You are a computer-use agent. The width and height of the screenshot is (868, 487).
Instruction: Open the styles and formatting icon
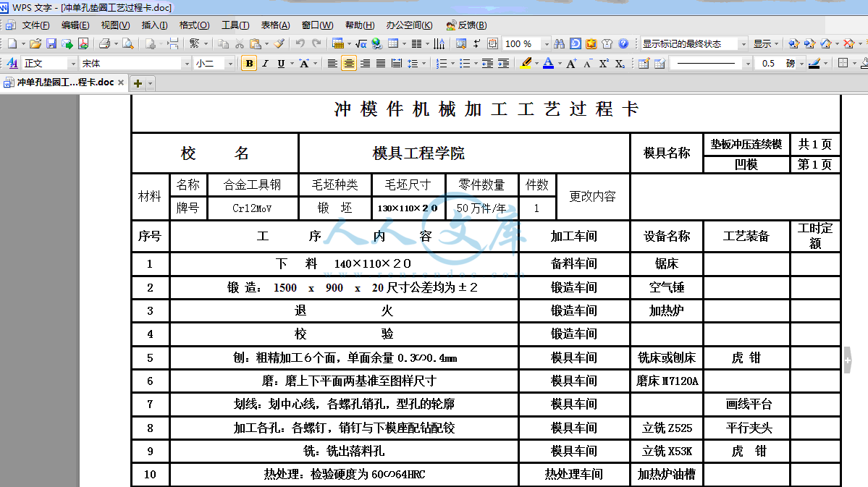(x=12, y=64)
